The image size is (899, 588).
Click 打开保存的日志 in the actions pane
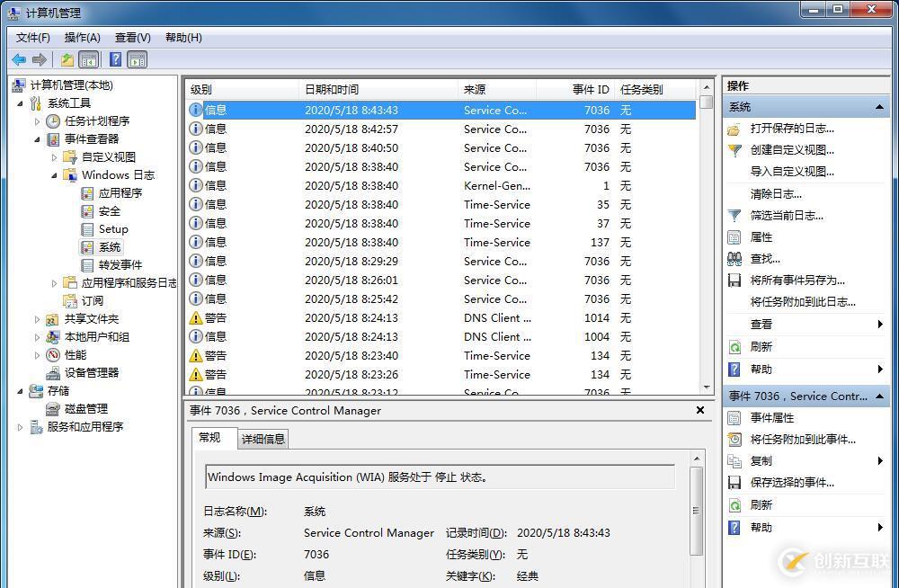pos(792,129)
